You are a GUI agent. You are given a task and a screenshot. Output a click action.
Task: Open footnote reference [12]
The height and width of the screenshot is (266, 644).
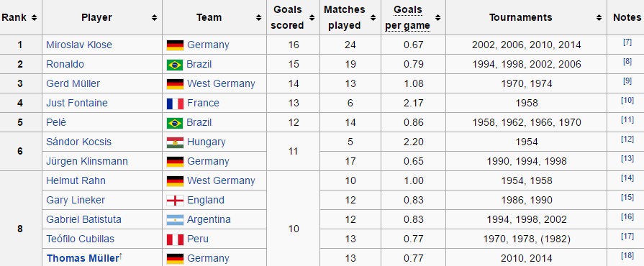(627, 139)
